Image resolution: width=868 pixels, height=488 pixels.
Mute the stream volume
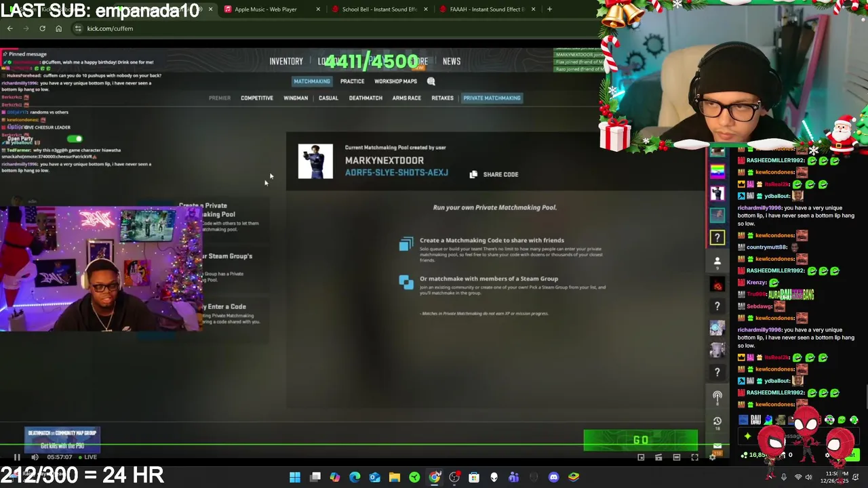click(35, 457)
